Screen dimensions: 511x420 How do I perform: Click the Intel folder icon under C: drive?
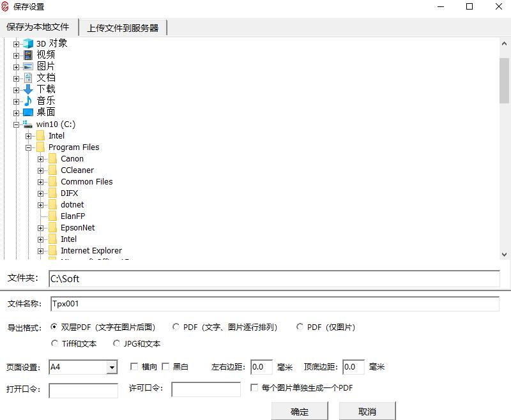(40, 136)
